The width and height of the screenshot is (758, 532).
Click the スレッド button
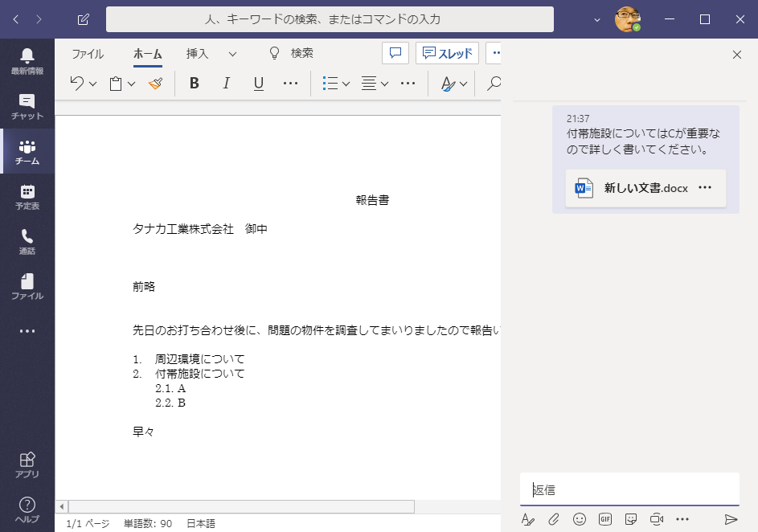pos(447,53)
